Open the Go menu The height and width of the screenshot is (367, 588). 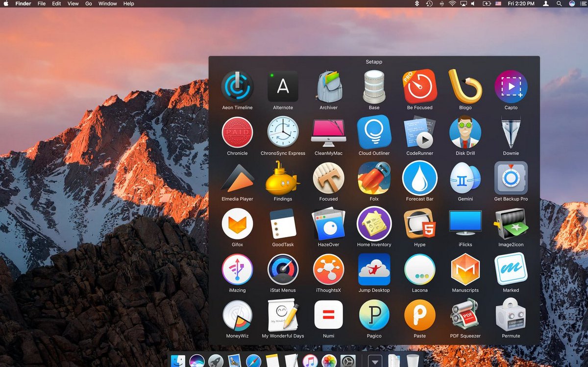[89, 3]
